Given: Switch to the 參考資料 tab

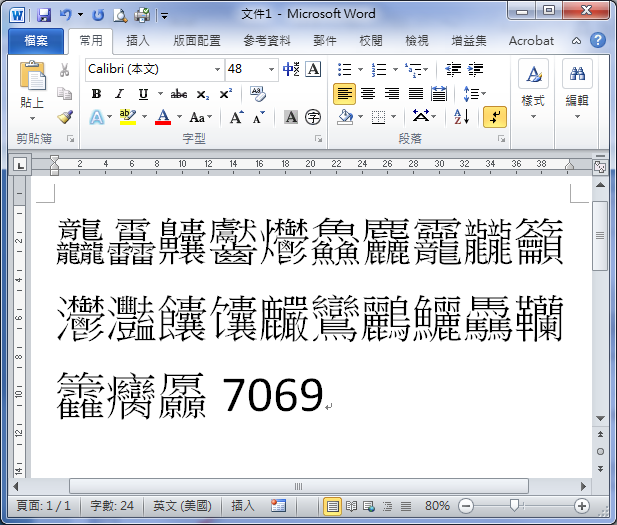Looking at the screenshot, I should pos(267,41).
